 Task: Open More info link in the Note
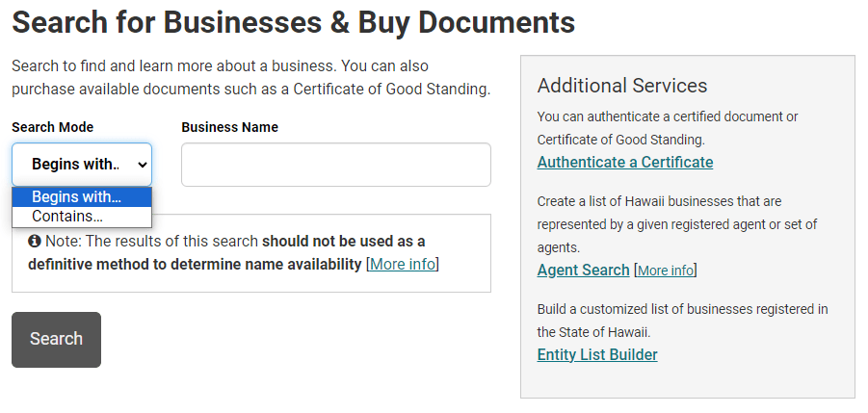(x=403, y=264)
